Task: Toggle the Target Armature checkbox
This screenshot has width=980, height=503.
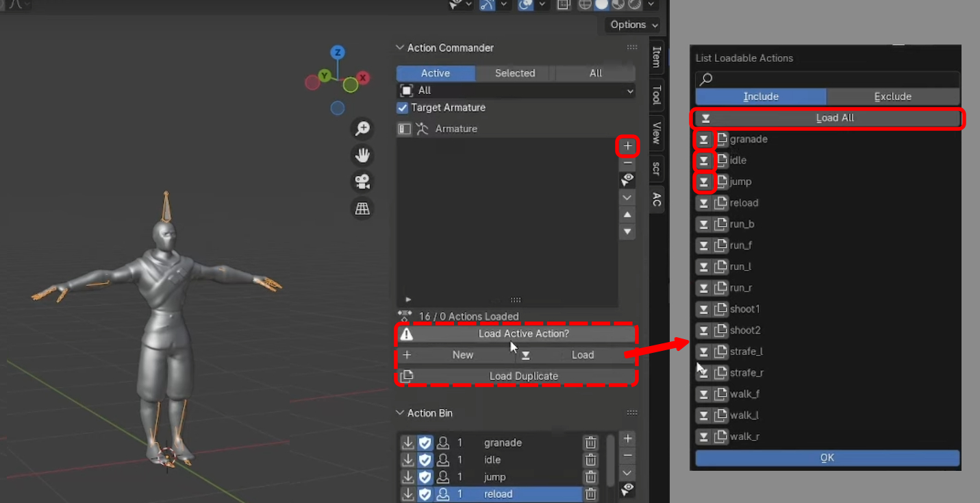Action: [x=401, y=108]
